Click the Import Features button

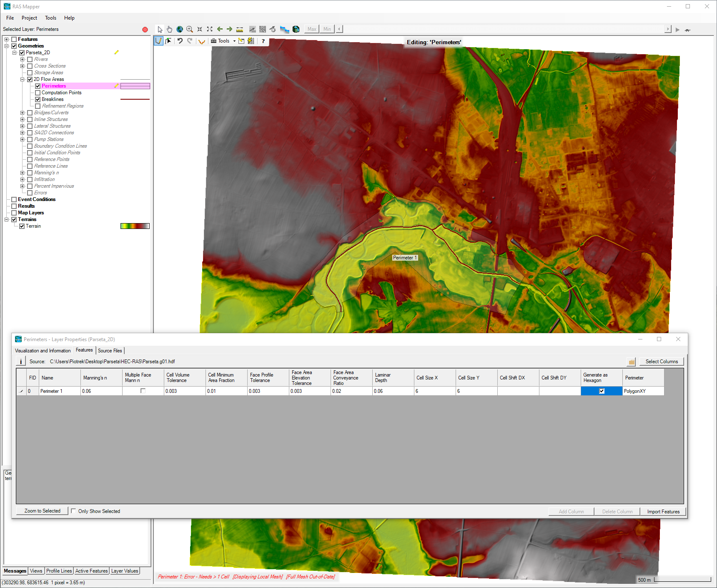point(663,512)
